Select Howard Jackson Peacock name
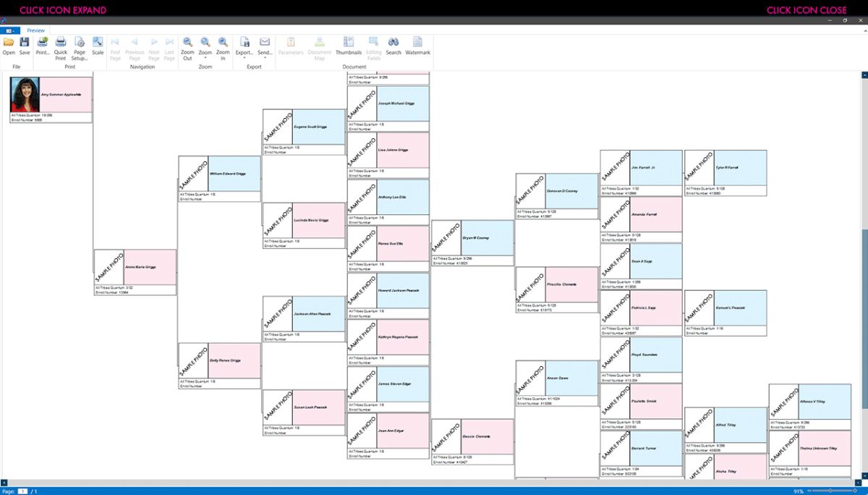This screenshot has height=495, width=868. (397, 290)
